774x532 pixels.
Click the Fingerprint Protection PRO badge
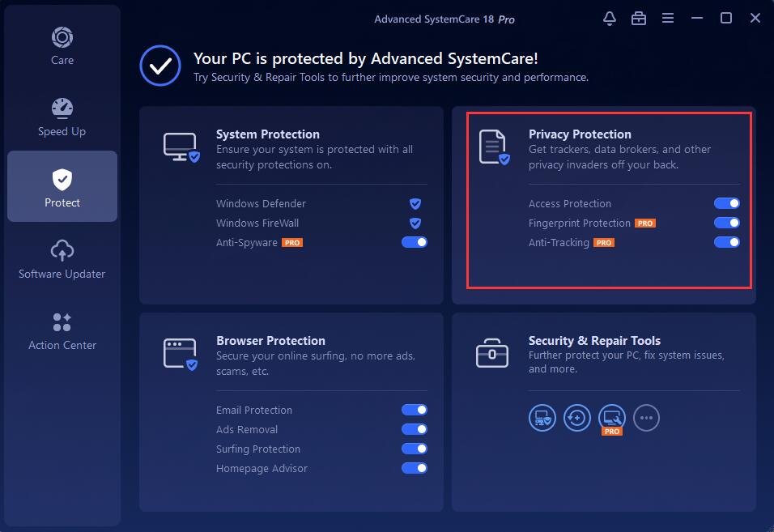645,223
